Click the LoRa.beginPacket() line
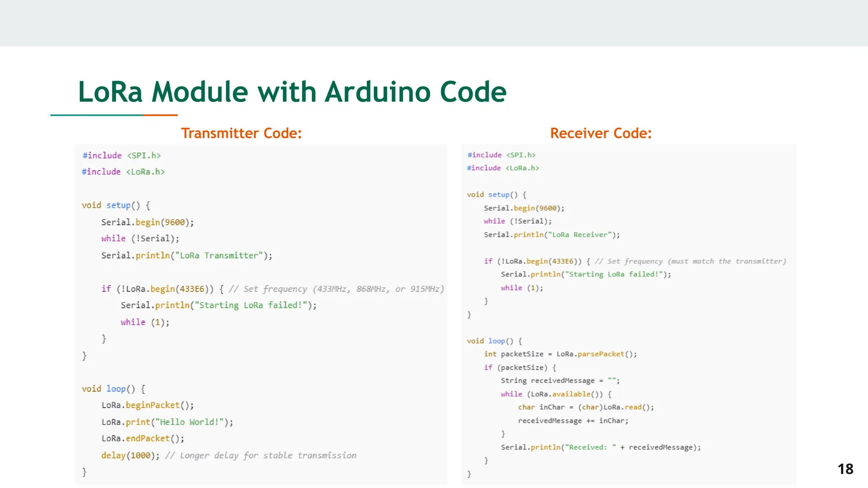 147,405
